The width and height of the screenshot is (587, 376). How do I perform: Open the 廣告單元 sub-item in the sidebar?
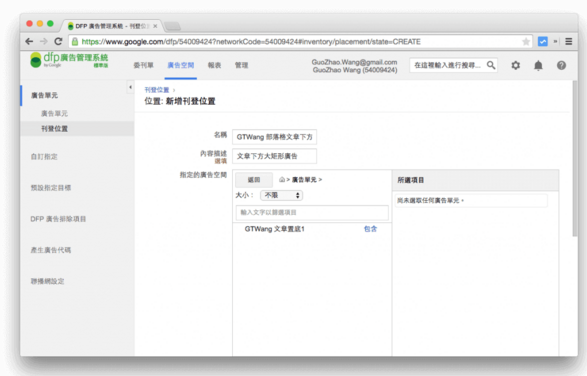point(54,113)
